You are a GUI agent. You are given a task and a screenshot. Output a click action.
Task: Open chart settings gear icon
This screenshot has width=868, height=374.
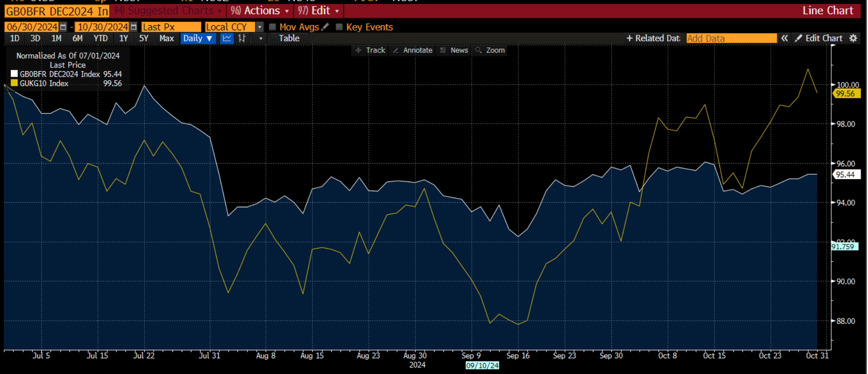853,39
